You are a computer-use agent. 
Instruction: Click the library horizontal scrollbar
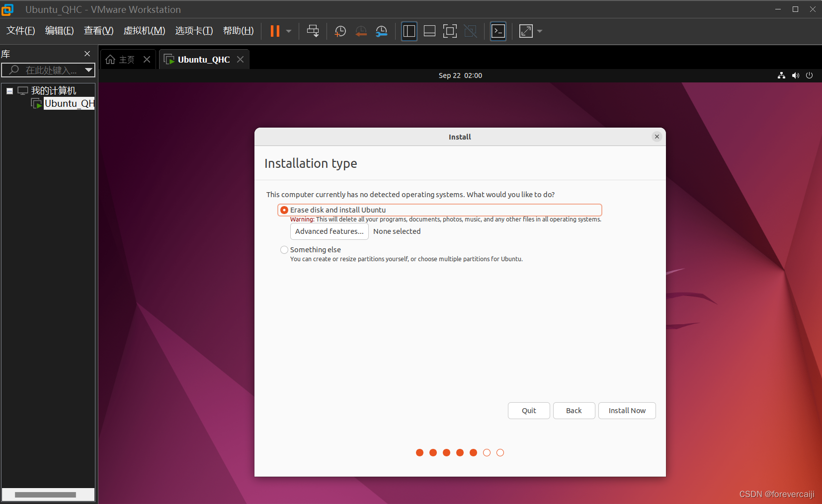pos(45,495)
